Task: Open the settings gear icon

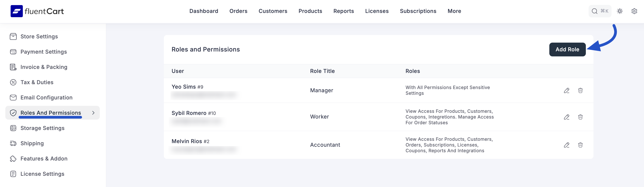Action: (x=634, y=11)
